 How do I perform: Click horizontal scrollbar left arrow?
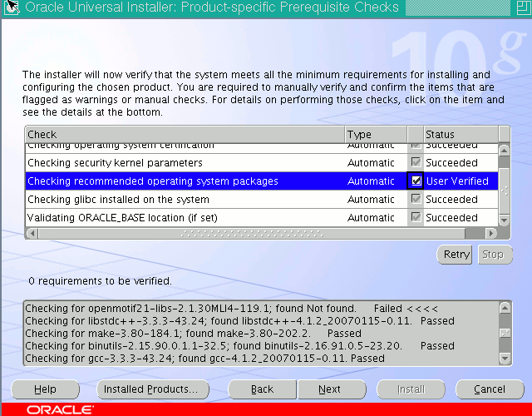pyautogui.click(x=32, y=234)
